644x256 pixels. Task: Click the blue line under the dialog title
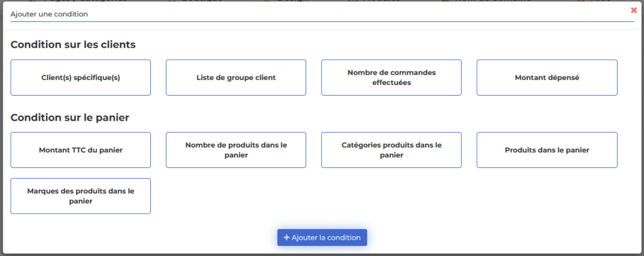click(322, 21)
